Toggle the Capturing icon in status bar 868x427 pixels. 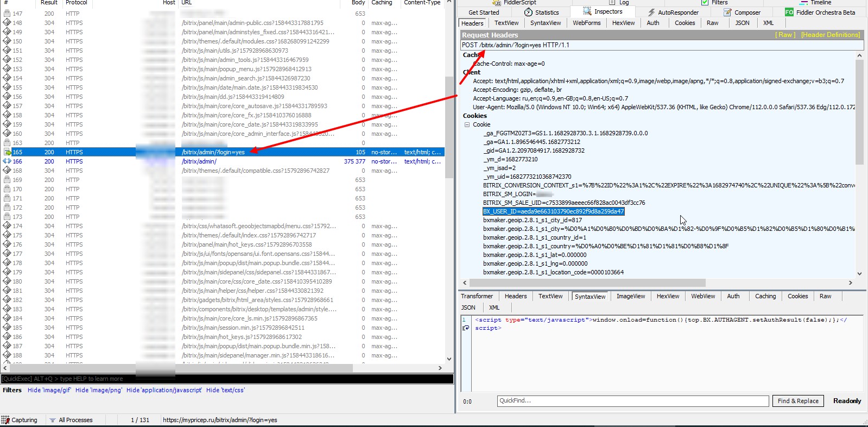5,420
